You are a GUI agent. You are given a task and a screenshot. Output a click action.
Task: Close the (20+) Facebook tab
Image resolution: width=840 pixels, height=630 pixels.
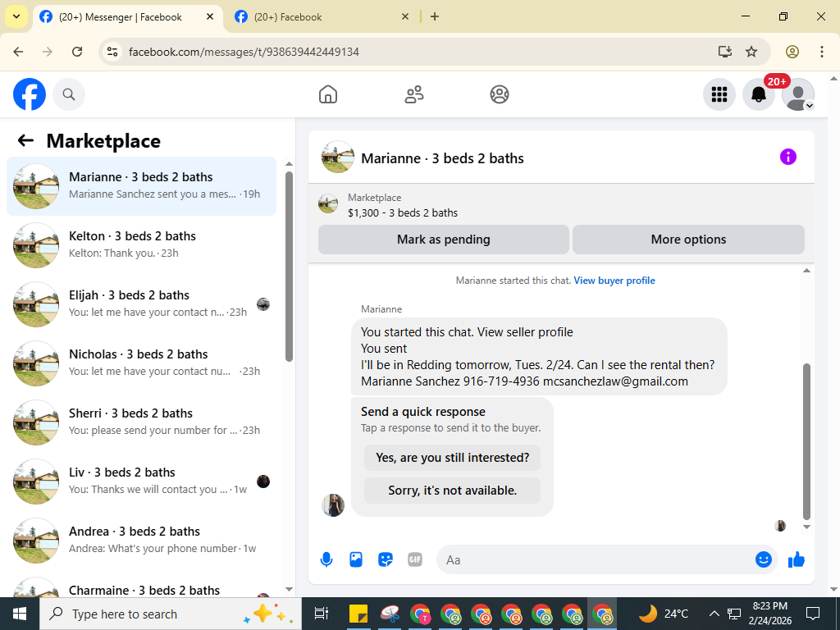(405, 16)
